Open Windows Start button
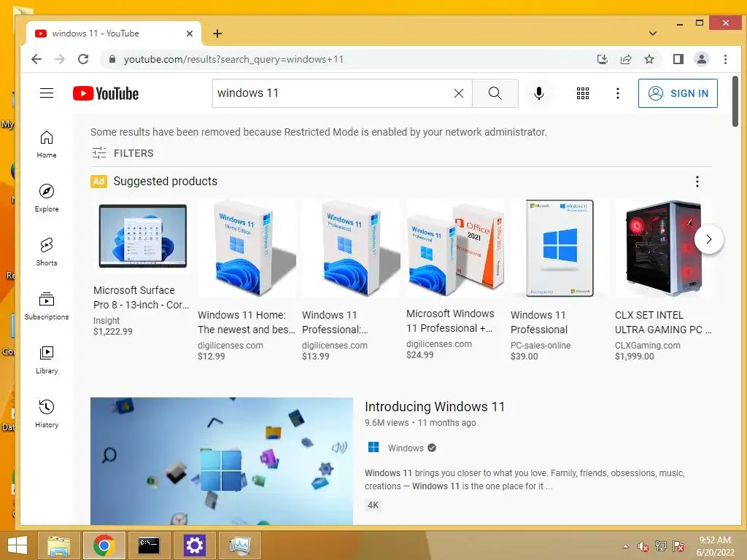The image size is (747, 560). 18,545
